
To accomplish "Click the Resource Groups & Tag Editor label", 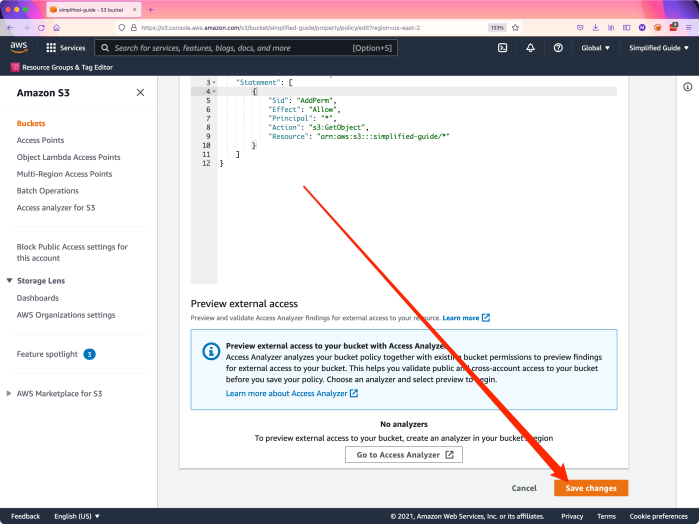I will tap(67, 67).
